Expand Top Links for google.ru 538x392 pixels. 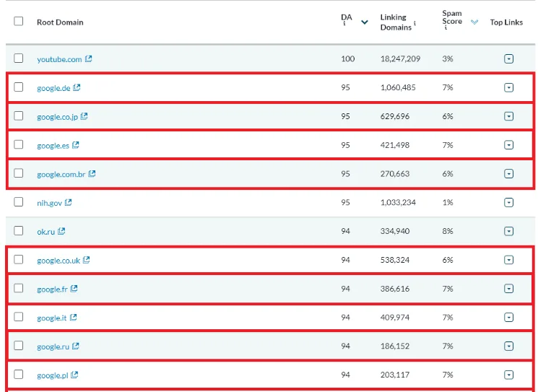(509, 347)
